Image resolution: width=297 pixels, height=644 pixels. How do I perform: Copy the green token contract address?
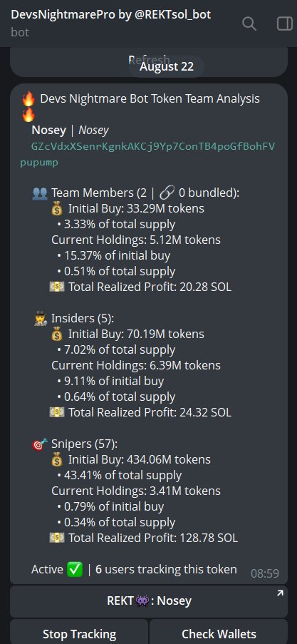pos(147,155)
